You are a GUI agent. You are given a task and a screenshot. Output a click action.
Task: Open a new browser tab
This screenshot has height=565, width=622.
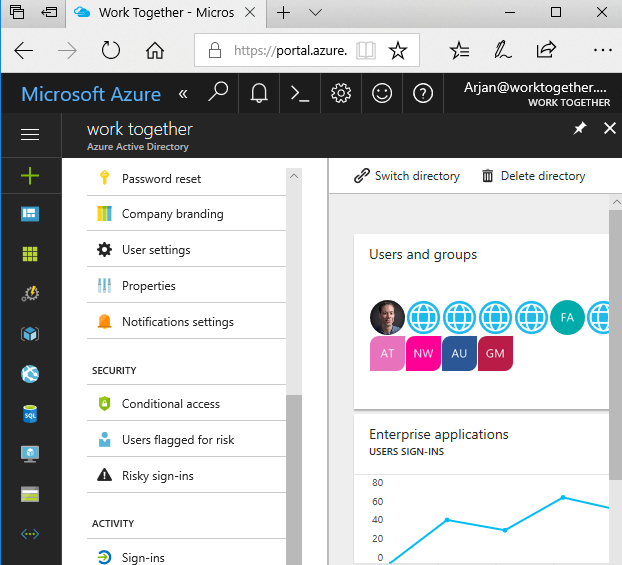point(283,13)
